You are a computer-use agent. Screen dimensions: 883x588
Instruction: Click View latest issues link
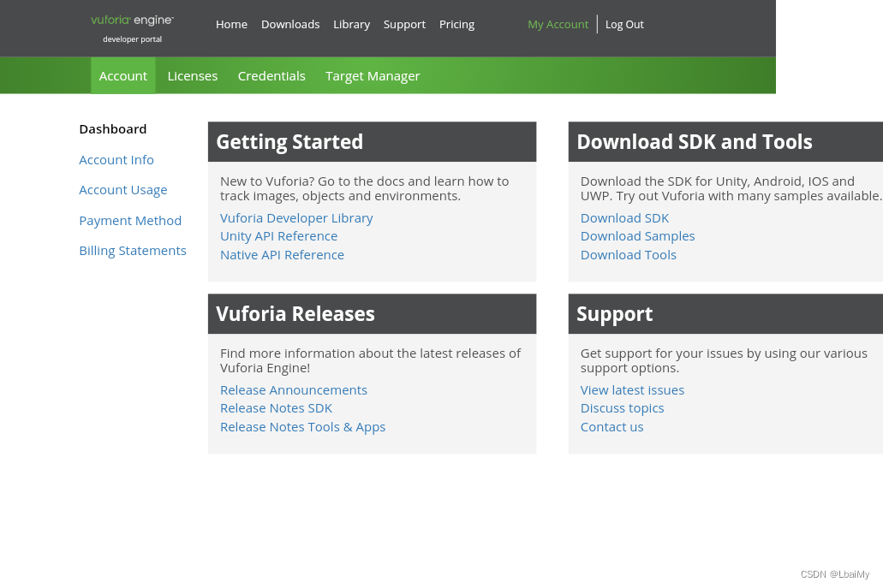[x=632, y=390]
